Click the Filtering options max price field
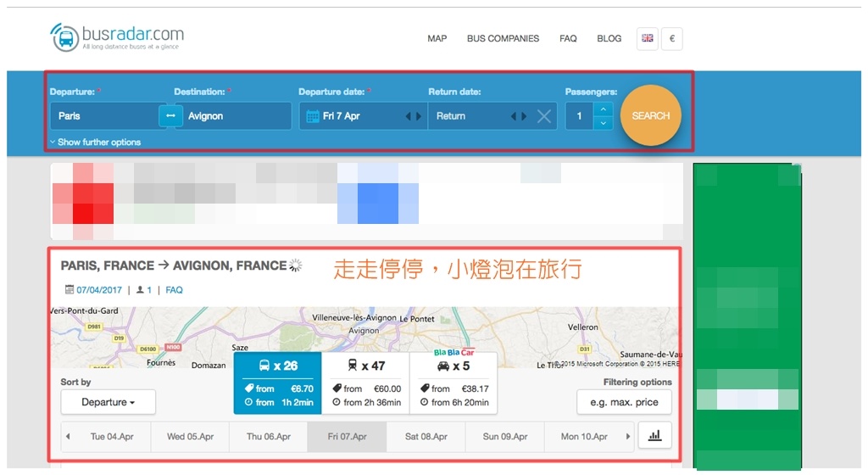 pyautogui.click(x=624, y=402)
